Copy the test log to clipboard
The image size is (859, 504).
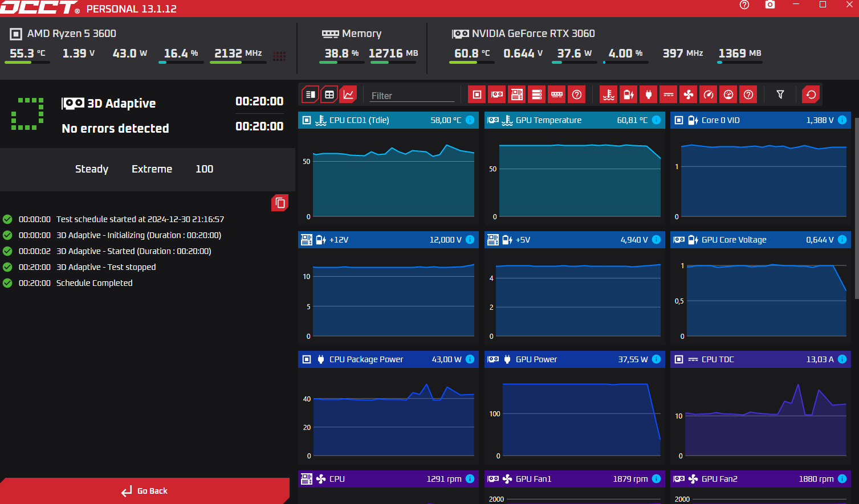coord(280,203)
